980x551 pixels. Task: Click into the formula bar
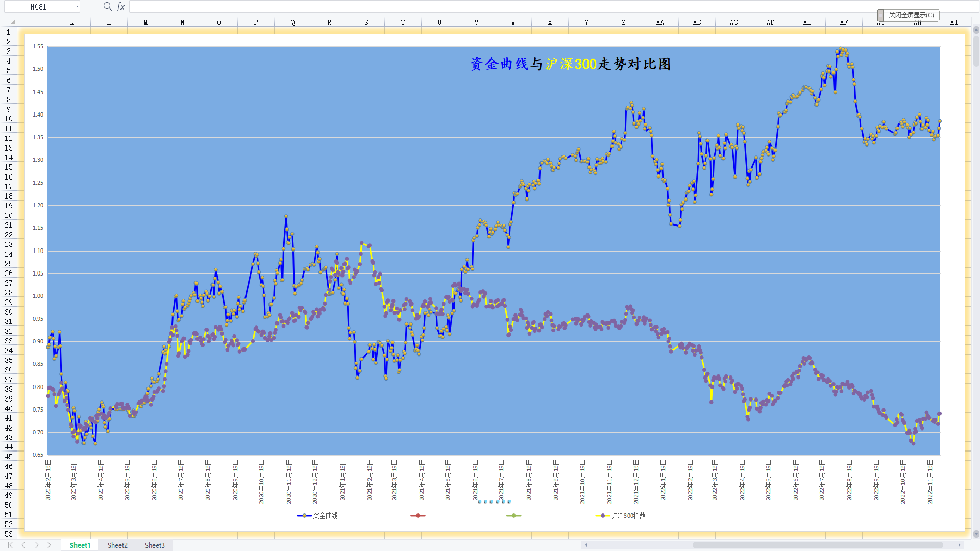tap(554, 7)
